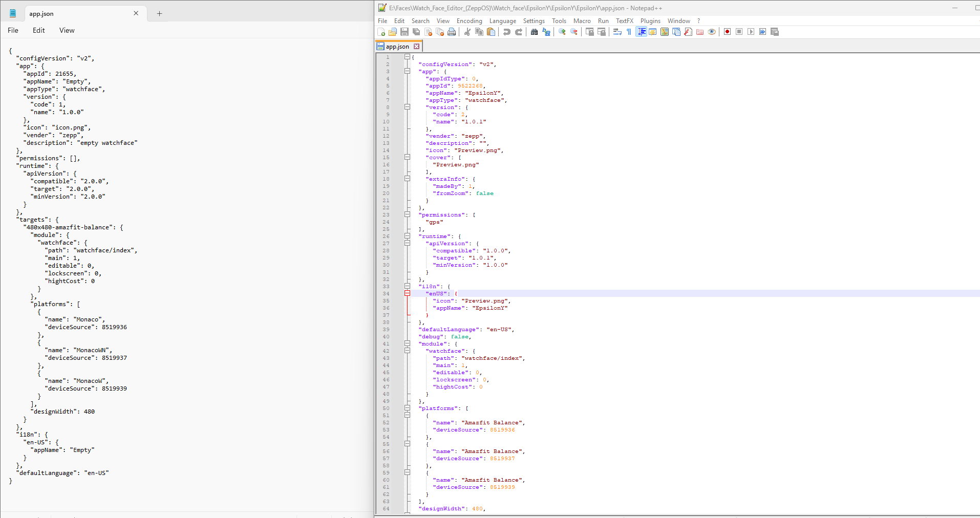980x518 pixels.
Task: Open the Encoding menu in Notepad++
Action: 470,21
